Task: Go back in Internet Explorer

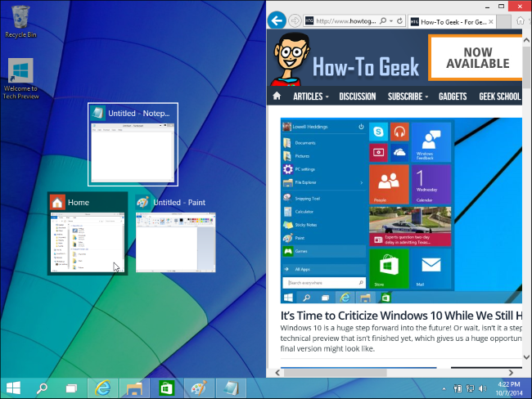Action: 277,20
